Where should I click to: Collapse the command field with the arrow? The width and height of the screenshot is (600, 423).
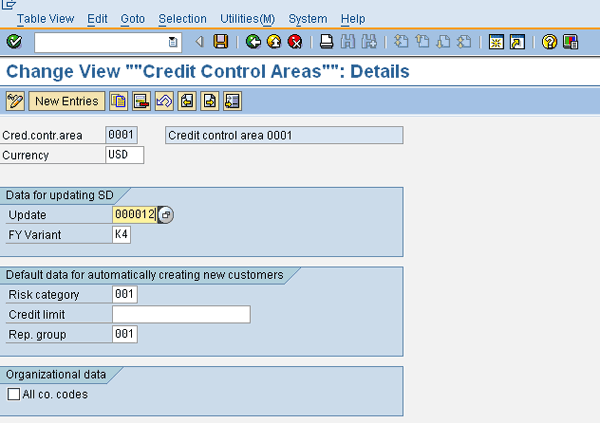tap(199, 41)
